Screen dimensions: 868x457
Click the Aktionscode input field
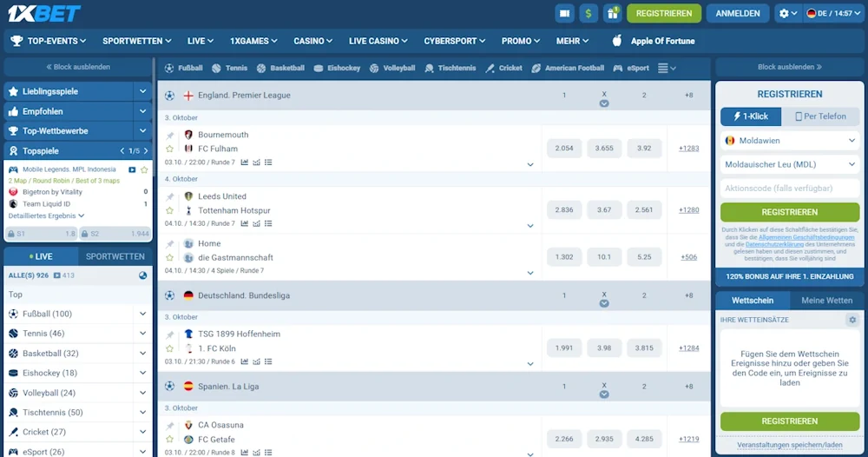(x=790, y=189)
